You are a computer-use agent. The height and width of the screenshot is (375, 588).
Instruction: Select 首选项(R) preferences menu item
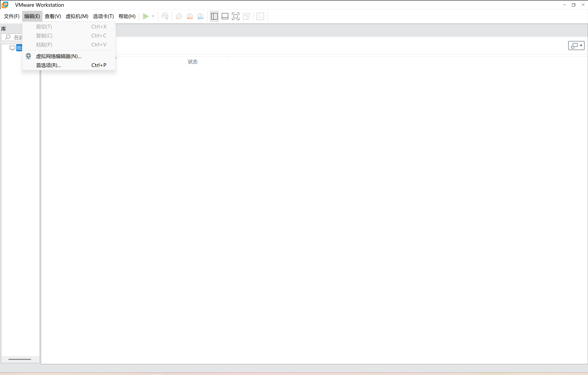point(48,65)
